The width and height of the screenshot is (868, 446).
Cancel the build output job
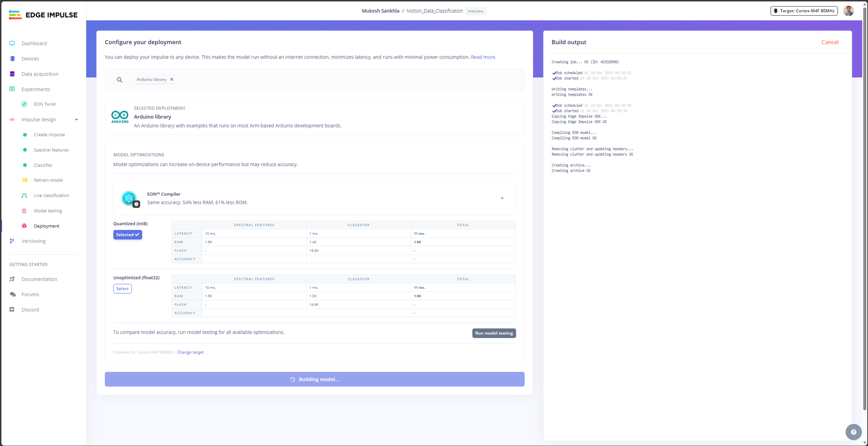tap(830, 42)
